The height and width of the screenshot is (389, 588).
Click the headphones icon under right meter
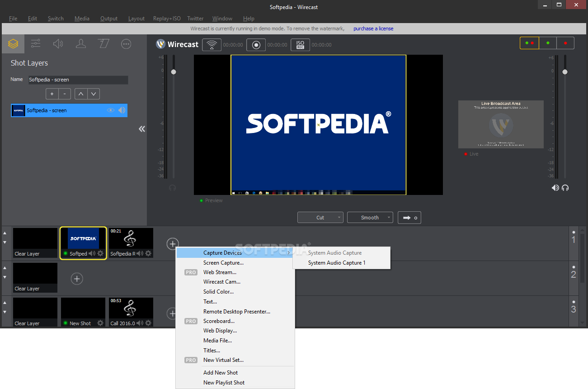(565, 188)
